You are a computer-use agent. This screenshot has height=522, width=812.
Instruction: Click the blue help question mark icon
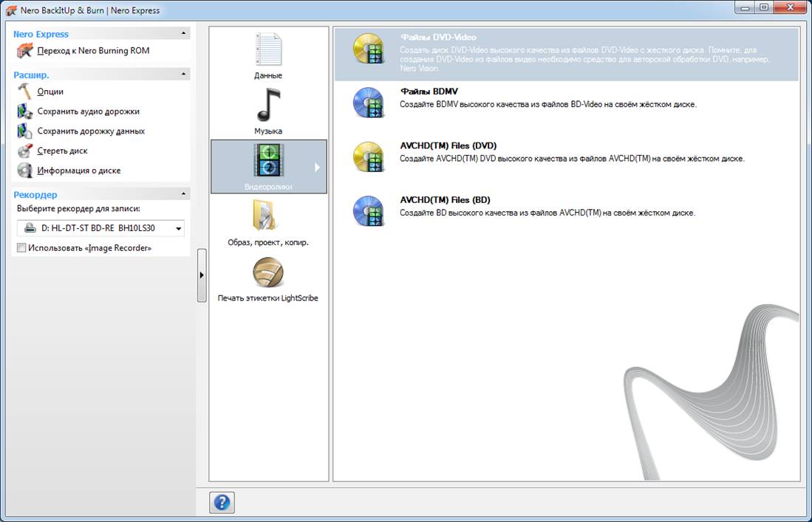(222, 503)
